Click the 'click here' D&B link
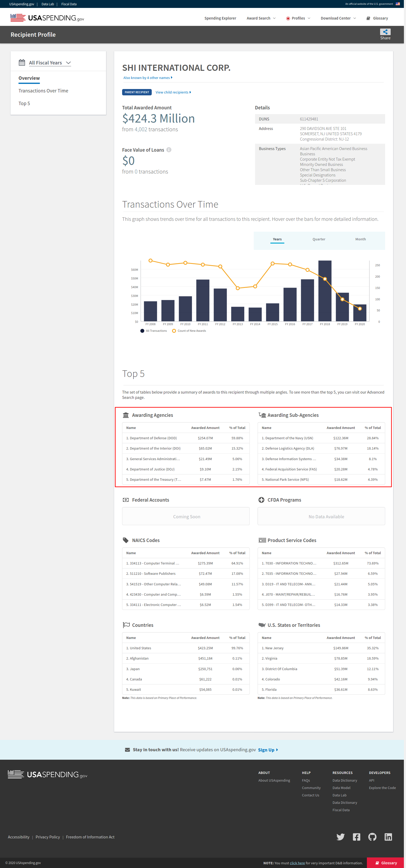406x868 pixels. (297, 863)
